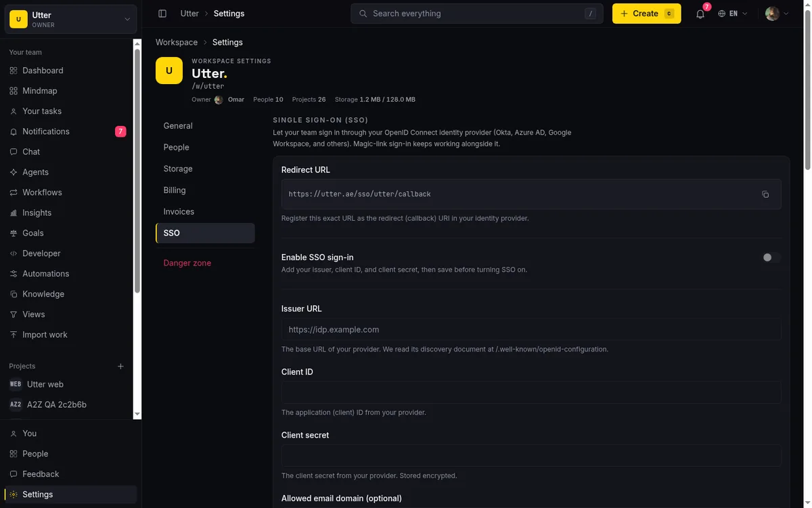Click the Goals trophy icon

pyautogui.click(x=14, y=233)
